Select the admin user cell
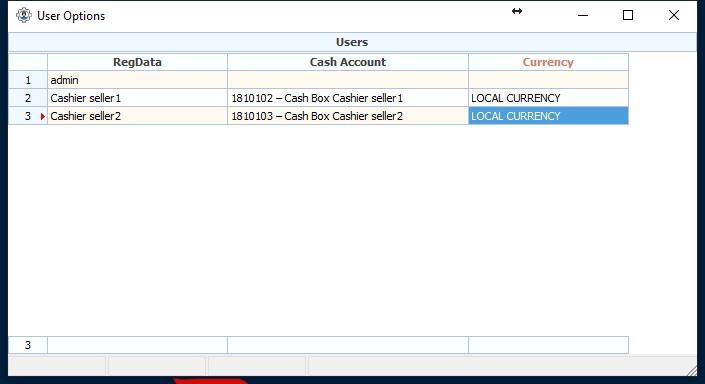 point(137,80)
